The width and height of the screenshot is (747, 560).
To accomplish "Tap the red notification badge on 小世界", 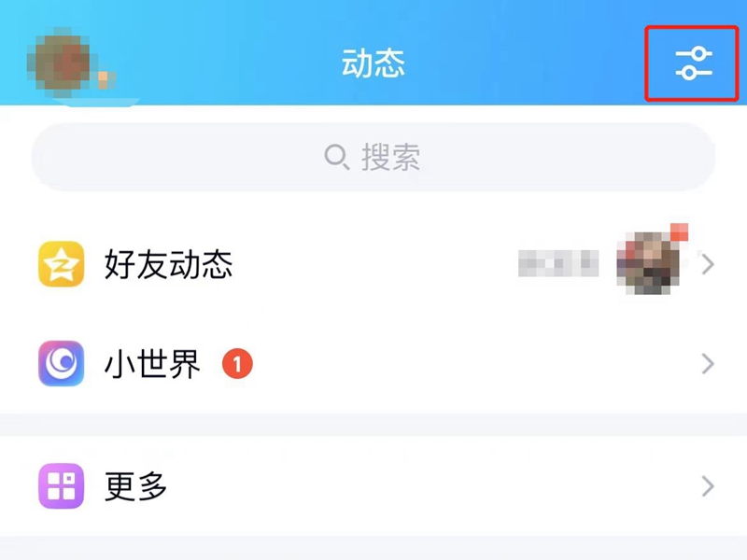I will [237, 364].
